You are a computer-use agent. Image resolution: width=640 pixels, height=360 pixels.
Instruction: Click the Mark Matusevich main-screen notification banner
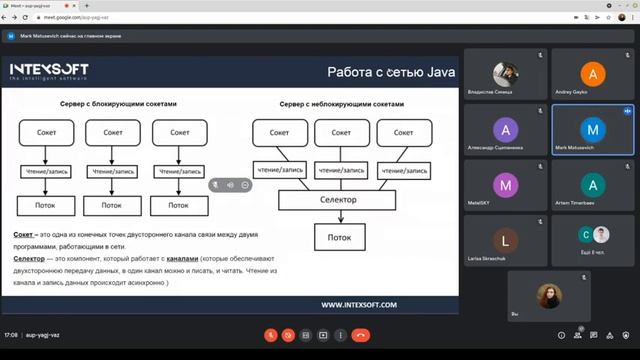pyautogui.click(x=318, y=36)
